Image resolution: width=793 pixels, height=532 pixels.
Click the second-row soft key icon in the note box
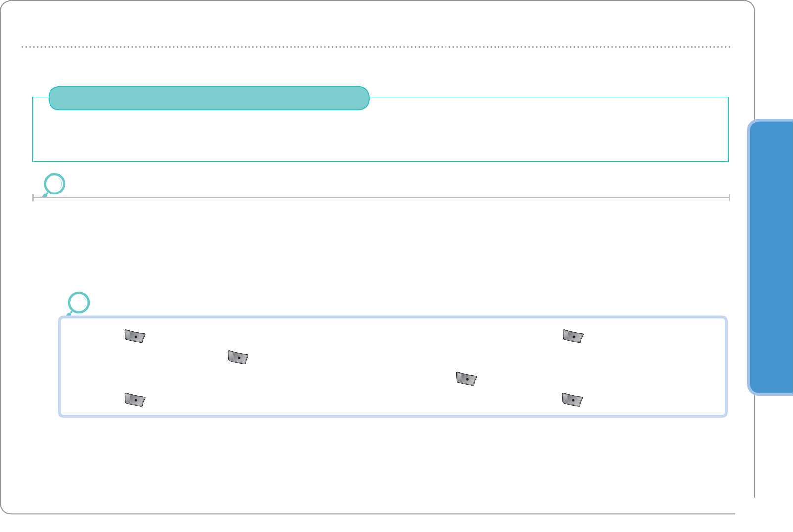(x=238, y=357)
